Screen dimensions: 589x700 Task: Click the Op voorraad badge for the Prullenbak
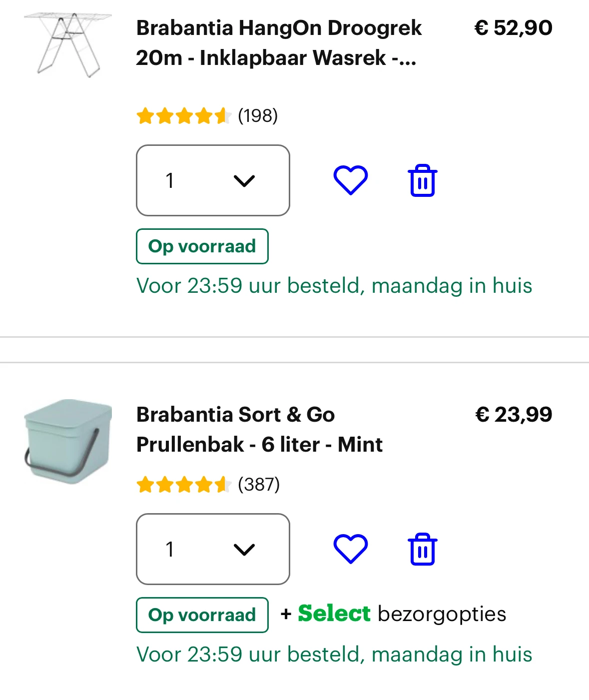coord(202,615)
